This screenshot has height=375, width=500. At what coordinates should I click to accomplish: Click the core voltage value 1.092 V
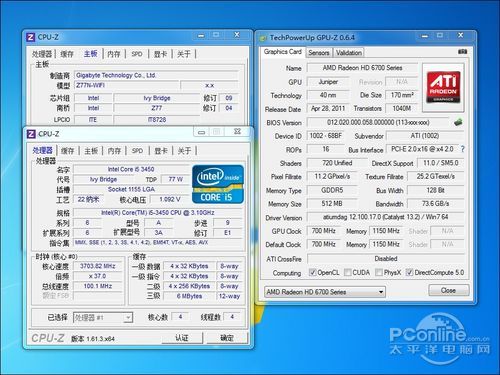coord(170,199)
